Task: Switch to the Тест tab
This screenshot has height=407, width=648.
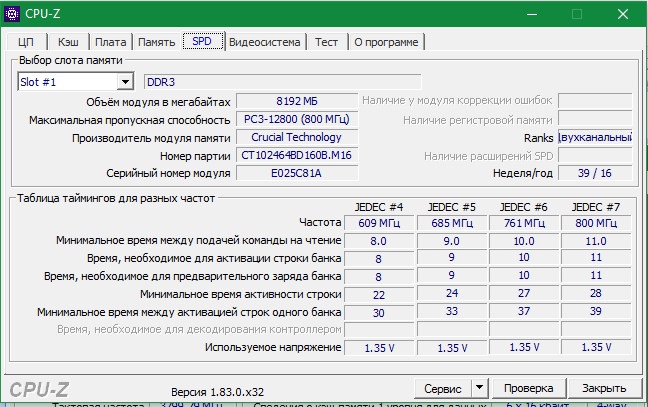Action: [x=326, y=42]
